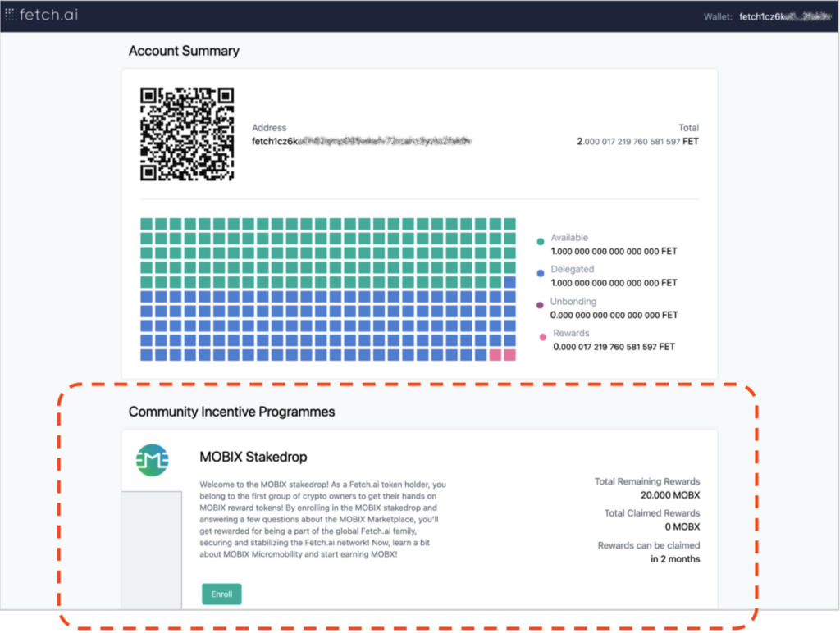
Task: Open the blurred wallet address in the header
Action: [x=785, y=16]
